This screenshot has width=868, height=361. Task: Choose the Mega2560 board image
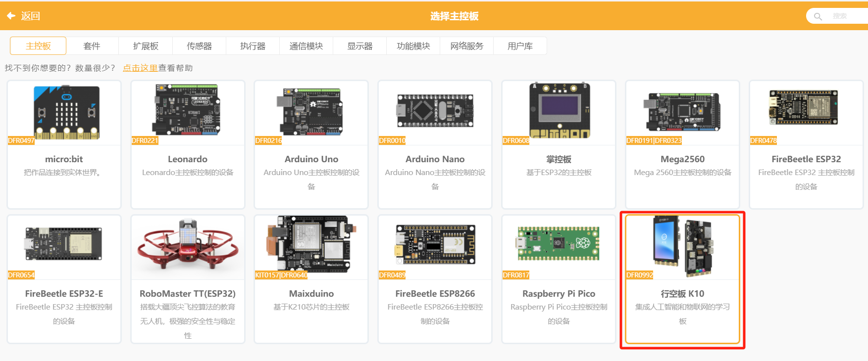(x=682, y=112)
